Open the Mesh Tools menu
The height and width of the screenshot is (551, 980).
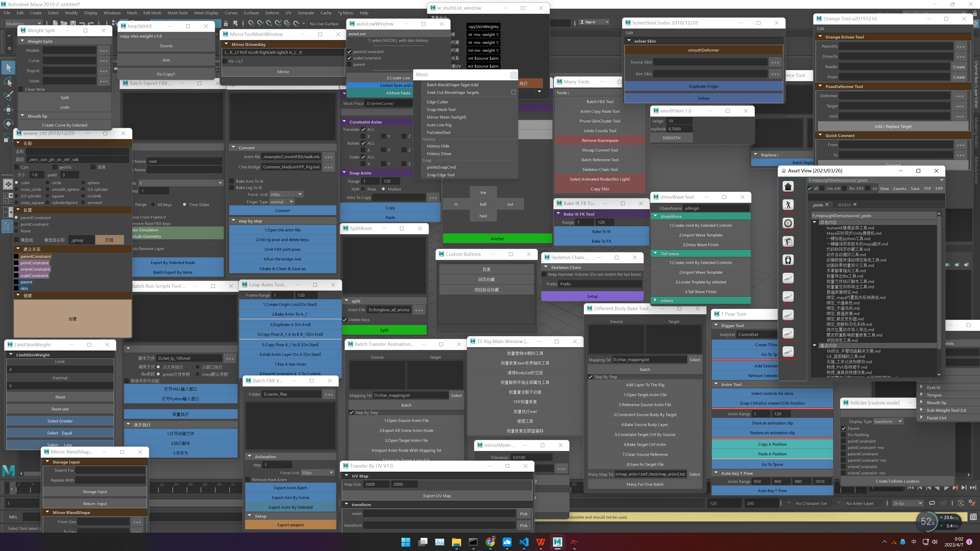[177, 13]
